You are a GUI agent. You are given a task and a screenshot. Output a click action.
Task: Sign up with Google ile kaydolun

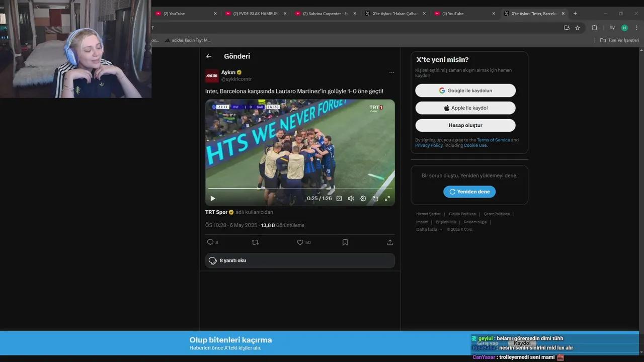[x=465, y=90]
